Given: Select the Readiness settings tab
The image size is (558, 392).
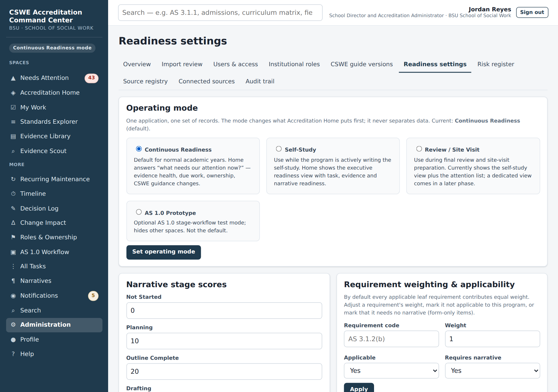Looking at the screenshot, I should (435, 64).
